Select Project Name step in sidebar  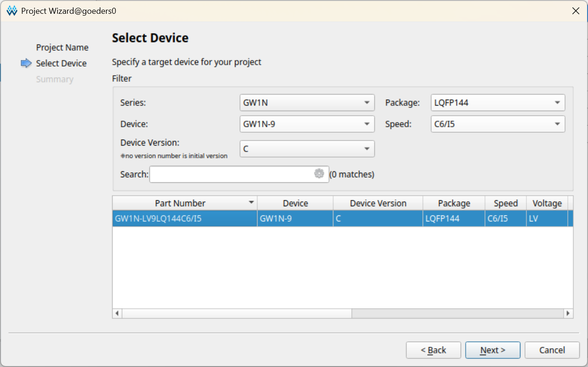point(62,47)
